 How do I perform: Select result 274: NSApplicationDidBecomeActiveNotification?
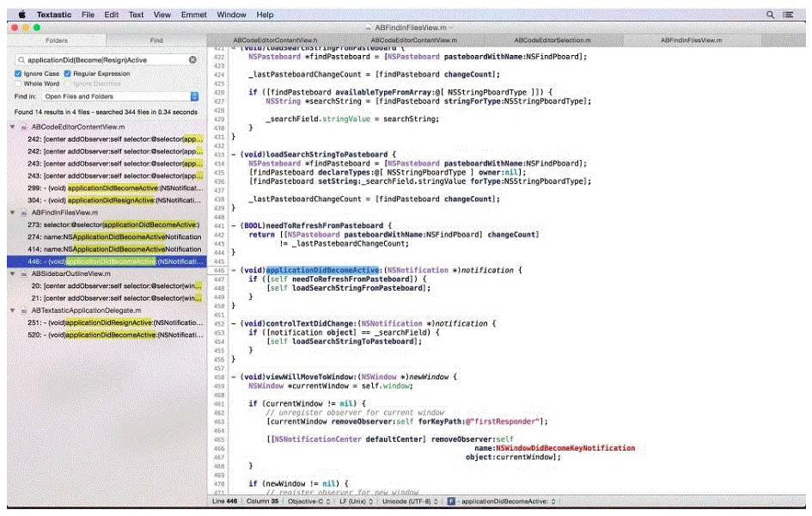(107, 237)
